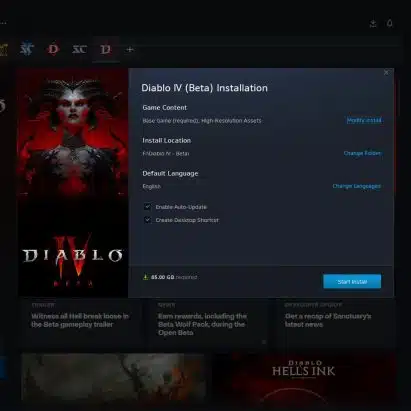Click the Modify Install link
Viewport: 411px width, 411px height.
coord(364,120)
